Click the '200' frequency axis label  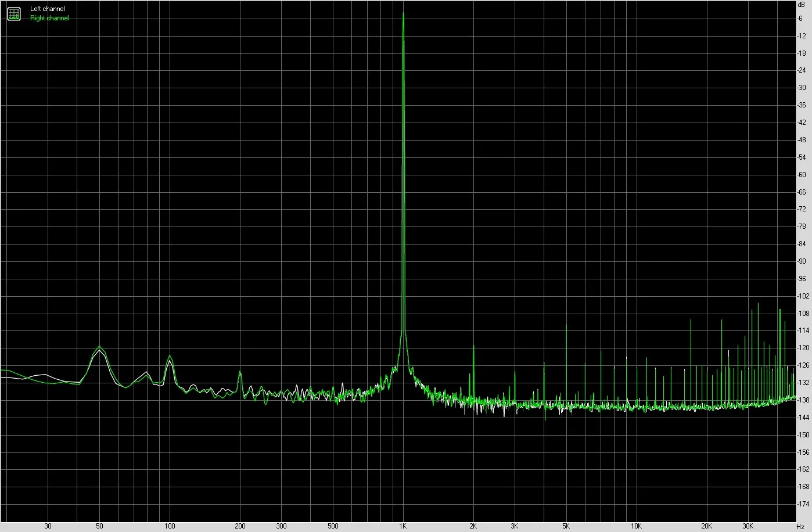pyautogui.click(x=240, y=526)
